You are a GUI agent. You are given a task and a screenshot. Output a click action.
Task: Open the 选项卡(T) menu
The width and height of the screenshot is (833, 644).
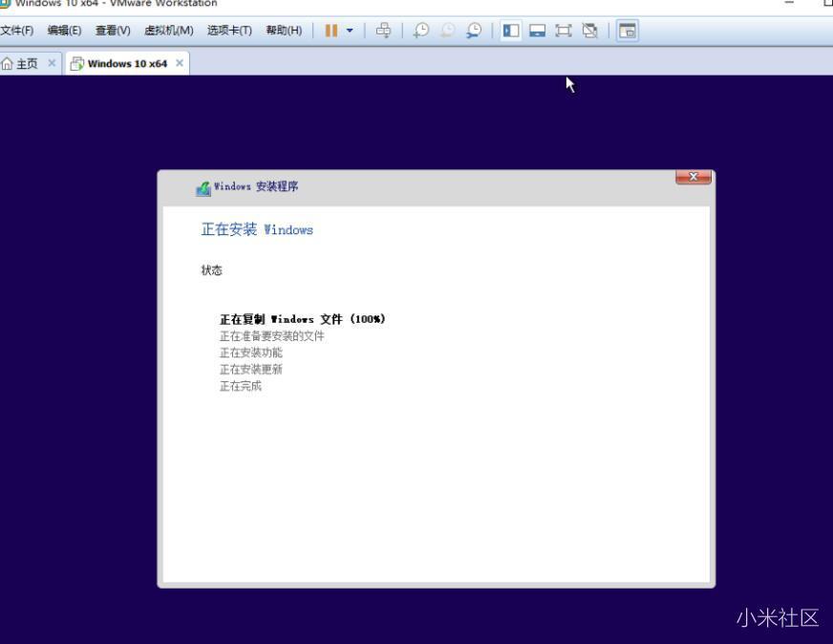point(229,31)
